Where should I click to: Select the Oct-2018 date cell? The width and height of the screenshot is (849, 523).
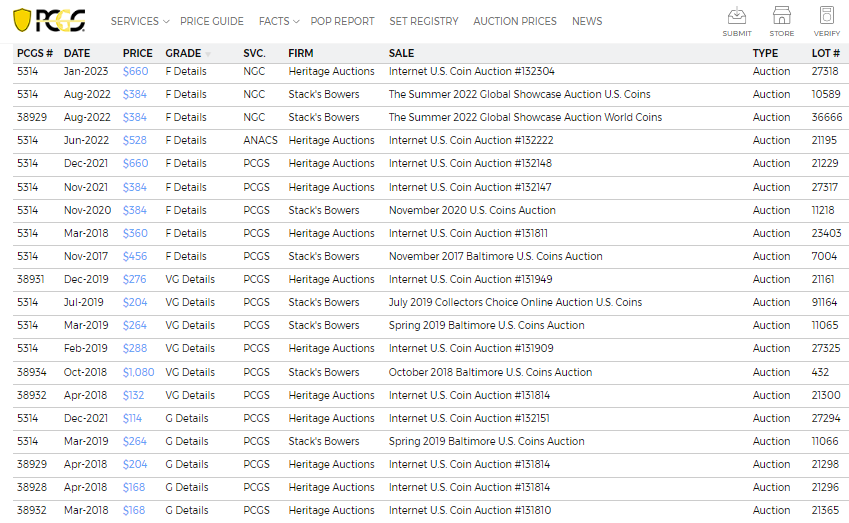click(x=86, y=372)
